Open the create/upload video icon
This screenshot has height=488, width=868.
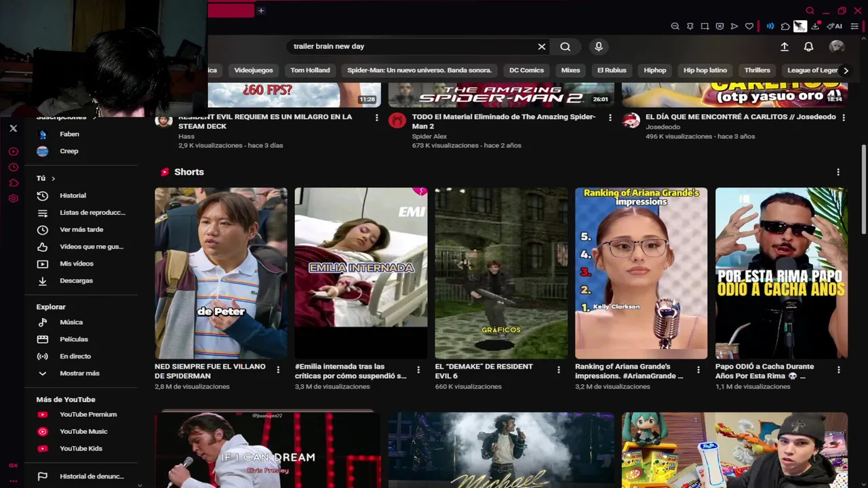[x=784, y=46]
